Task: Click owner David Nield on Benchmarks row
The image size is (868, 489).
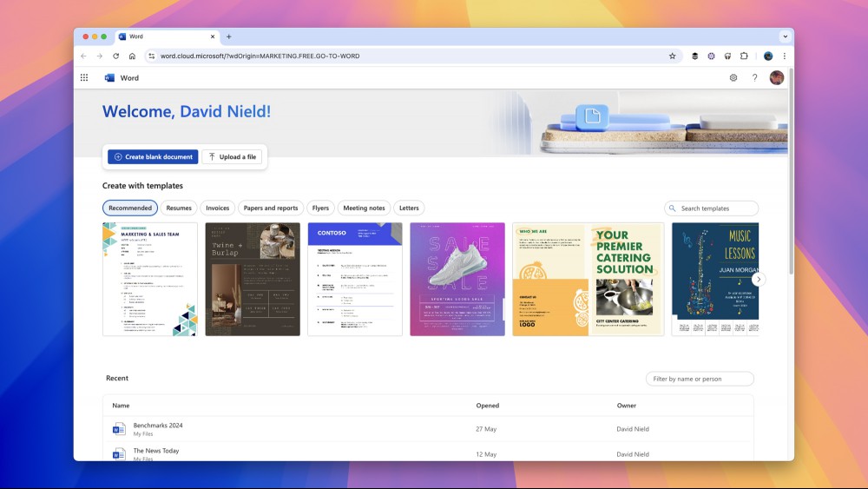Action: tap(633, 429)
